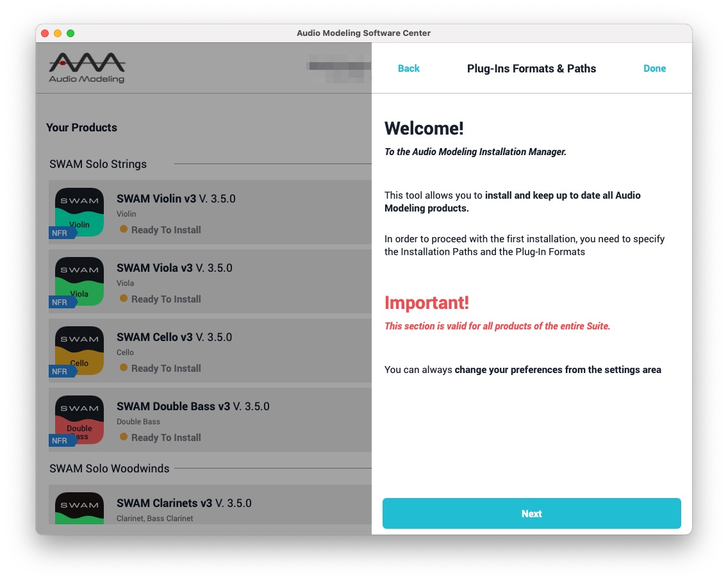The image size is (728, 582).
Task: Click the Your Products heading
Action: [x=81, y=128]
